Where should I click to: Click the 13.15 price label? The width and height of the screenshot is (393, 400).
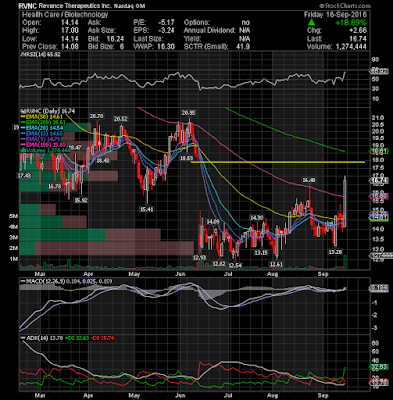[261, 253]
